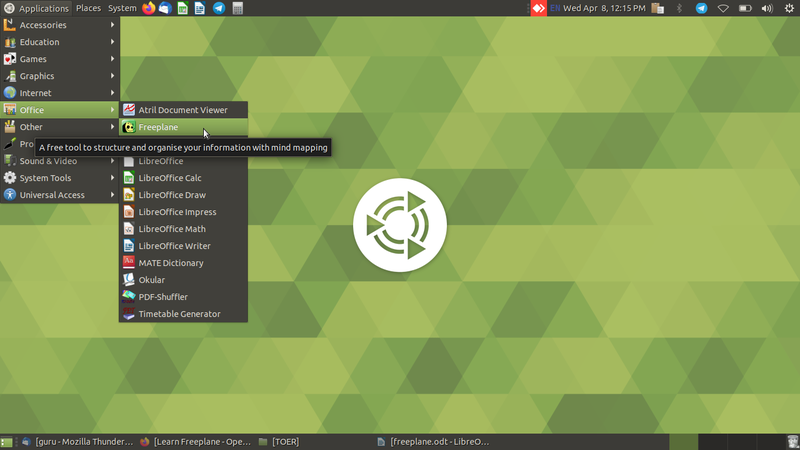Click the show desktop button
The image size is (800, 450).
pos(7,442)
